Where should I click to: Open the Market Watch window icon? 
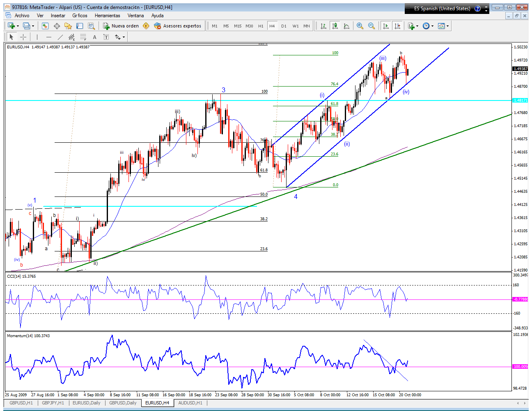45,26
